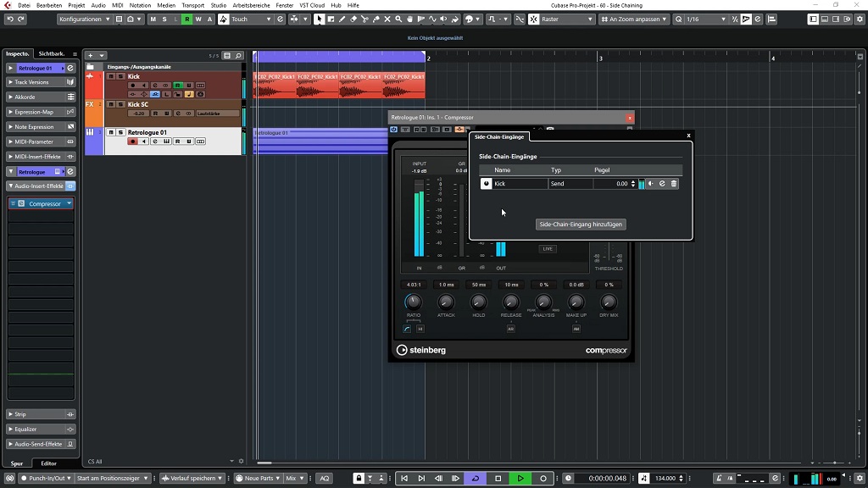Adjust the Compressor RATIO knob
Viewport: 868px width, 488px height.
point(413,302)
